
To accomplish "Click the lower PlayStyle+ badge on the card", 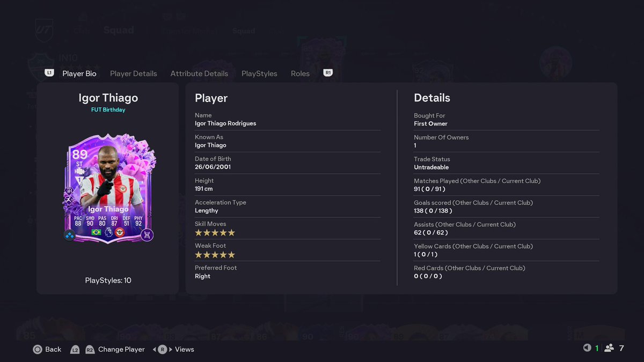I will click(x=70, y=200).
